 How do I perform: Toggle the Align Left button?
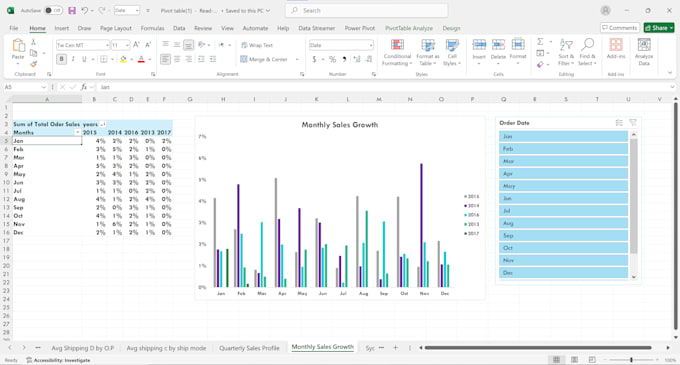(165, 59)
